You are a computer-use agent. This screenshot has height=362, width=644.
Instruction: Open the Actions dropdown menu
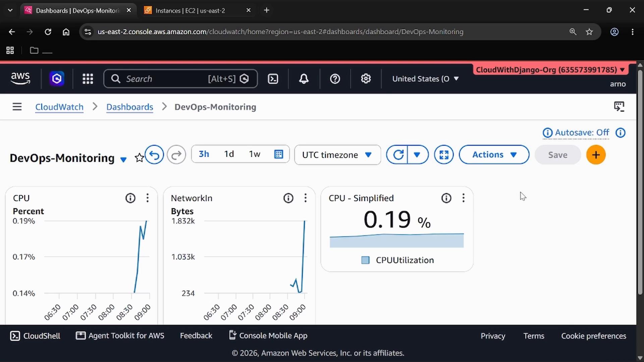click(x=494, y=155)
